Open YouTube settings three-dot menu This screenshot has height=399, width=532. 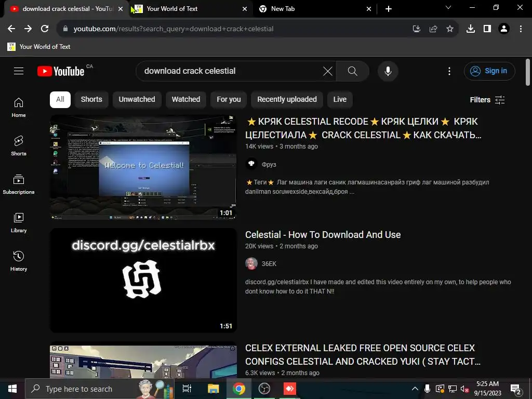pos(449,71)
